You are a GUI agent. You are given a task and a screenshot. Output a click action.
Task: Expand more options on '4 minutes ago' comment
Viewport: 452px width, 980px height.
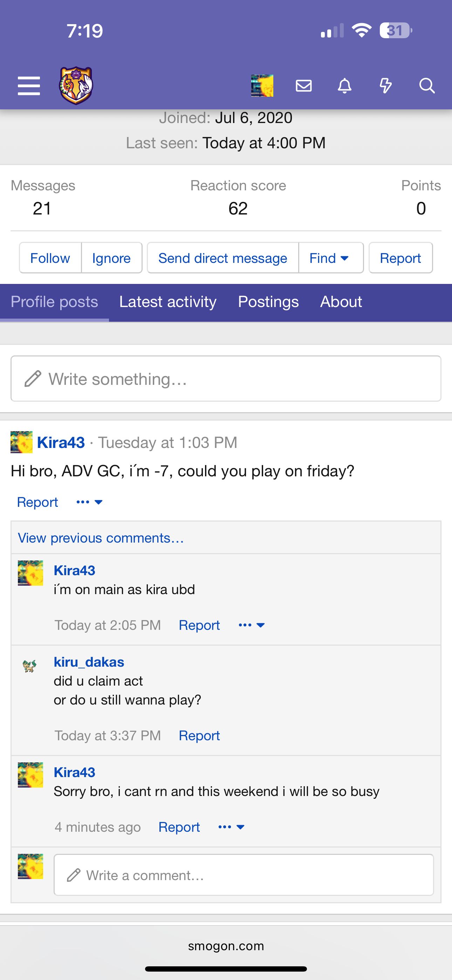coord(231,827)
